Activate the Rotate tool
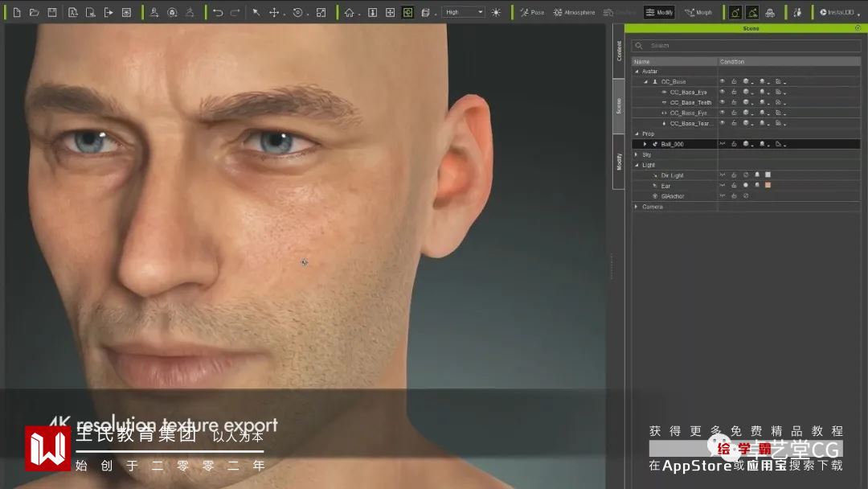868x489 pixels. click(x=298, y=12)
